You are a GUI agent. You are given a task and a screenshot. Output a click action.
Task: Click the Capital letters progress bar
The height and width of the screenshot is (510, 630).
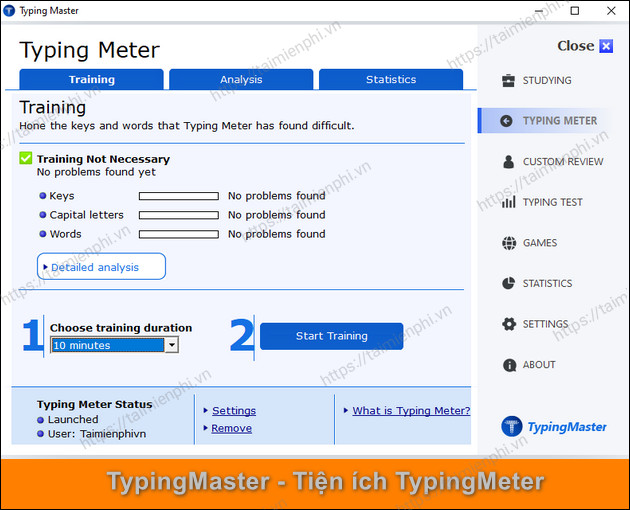pos(179,215)
